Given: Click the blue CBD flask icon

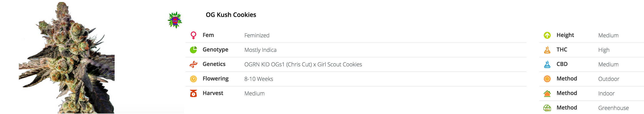Looking at the screenshot, I should (547, 64).
